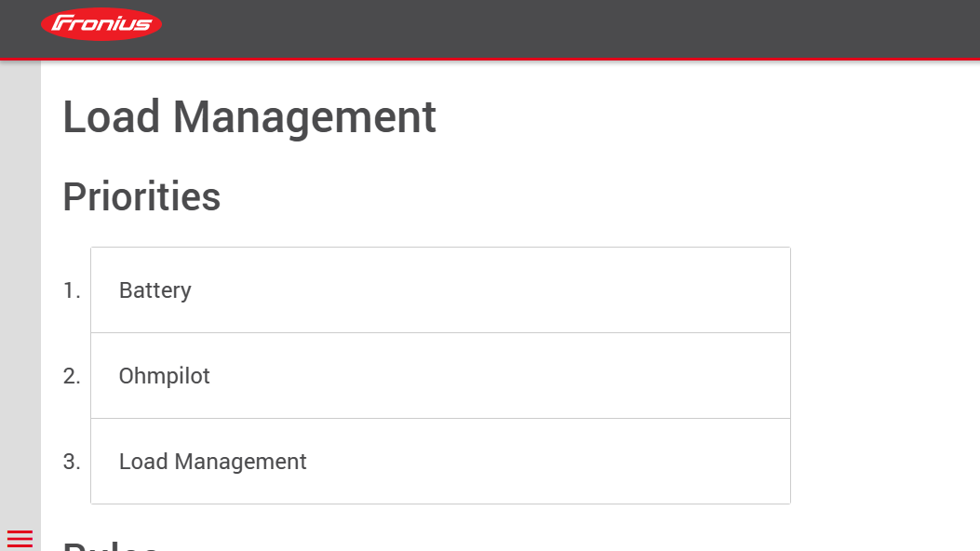Click the word Battery in the priorities list
Viewport: 980px width, 551px height.
tap(155, 290)
